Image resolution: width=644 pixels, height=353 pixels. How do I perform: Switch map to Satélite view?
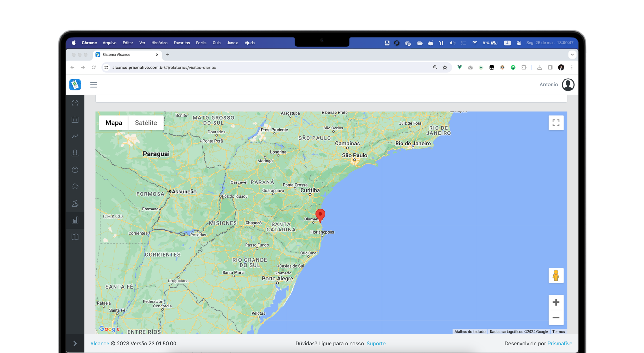146,123
